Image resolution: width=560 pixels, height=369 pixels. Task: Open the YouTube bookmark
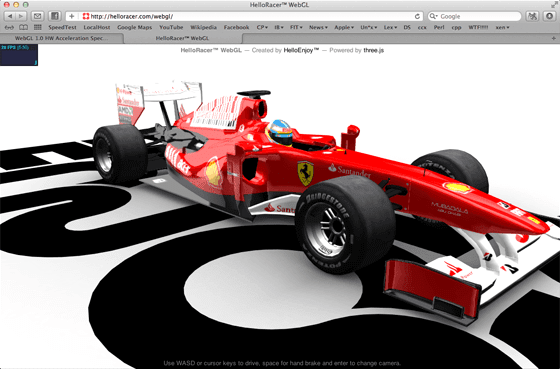pyautogui.click(x=171, y=28)
